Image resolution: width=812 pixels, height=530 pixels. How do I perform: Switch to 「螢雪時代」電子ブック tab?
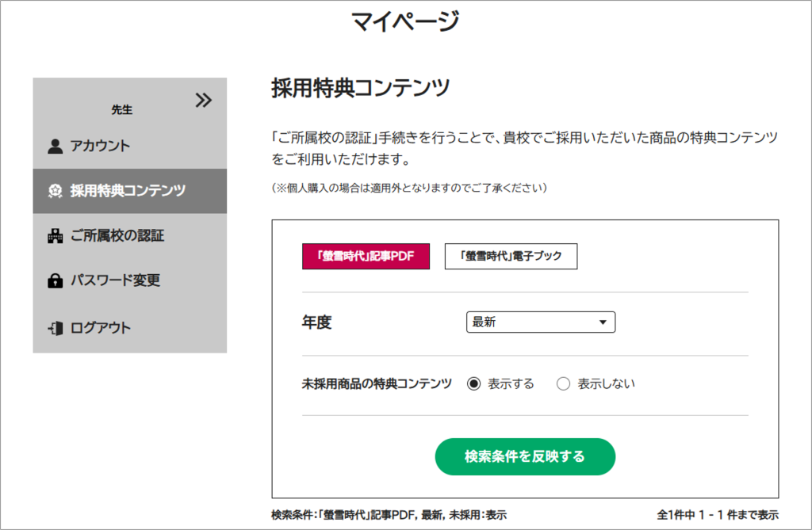point(511,256)
